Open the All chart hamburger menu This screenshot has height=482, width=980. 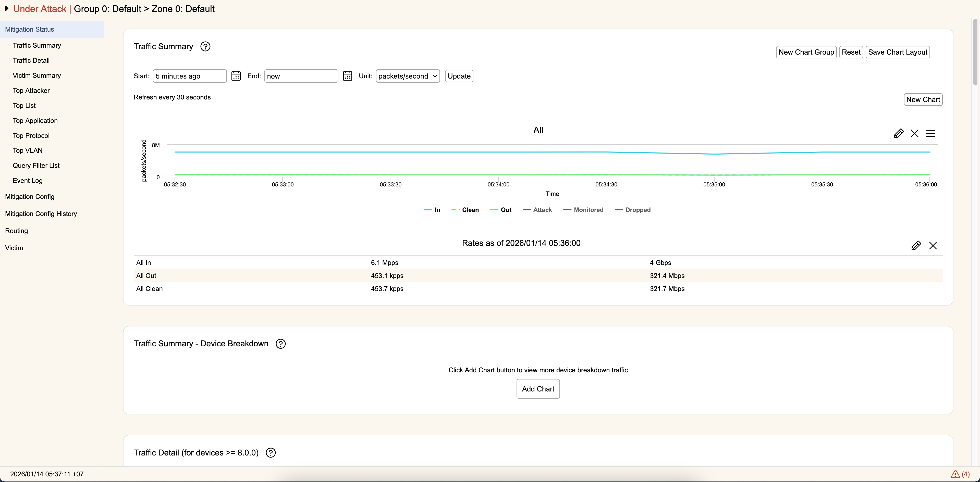pos(930,133)
